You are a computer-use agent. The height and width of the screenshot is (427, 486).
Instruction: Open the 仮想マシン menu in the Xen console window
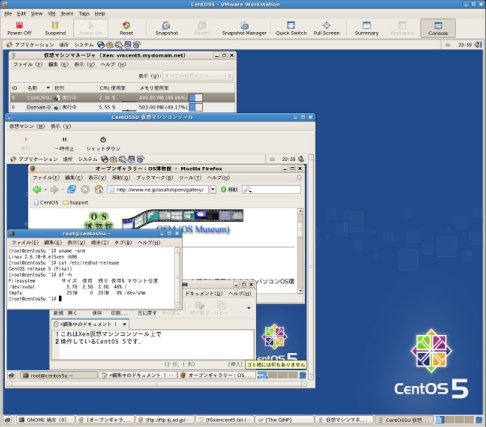[27, 126]
